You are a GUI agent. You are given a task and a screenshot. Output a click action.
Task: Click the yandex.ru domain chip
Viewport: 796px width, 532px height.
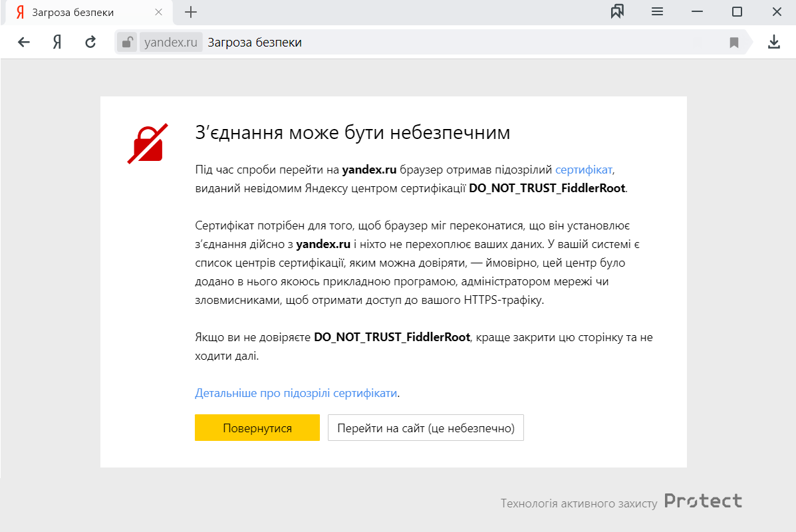170,42
